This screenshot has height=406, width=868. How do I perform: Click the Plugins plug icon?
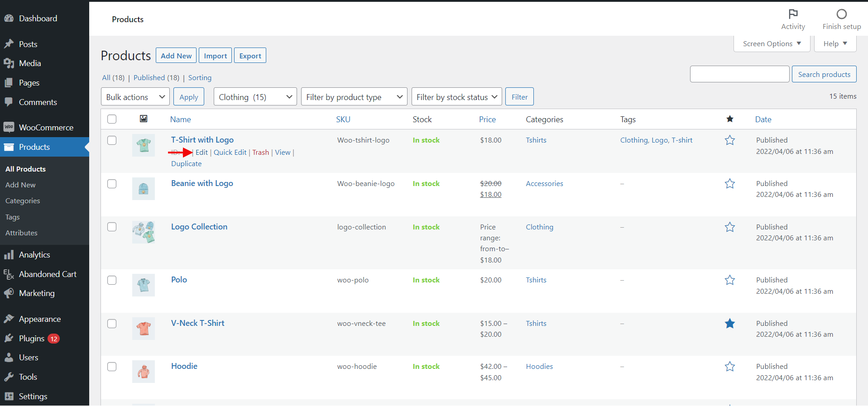[x=9, y=339]
